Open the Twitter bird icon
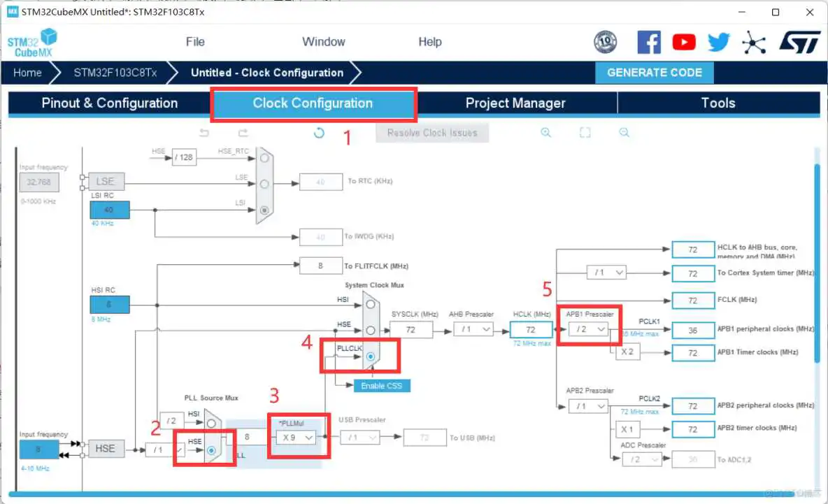 coord(718,43)
